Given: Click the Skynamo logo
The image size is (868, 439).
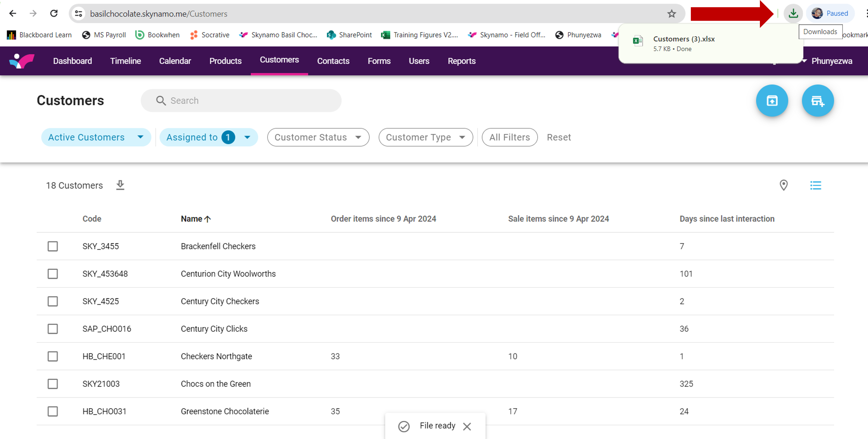Looking at the screenshot, I should pyautogui.click(x=22, y=61).
